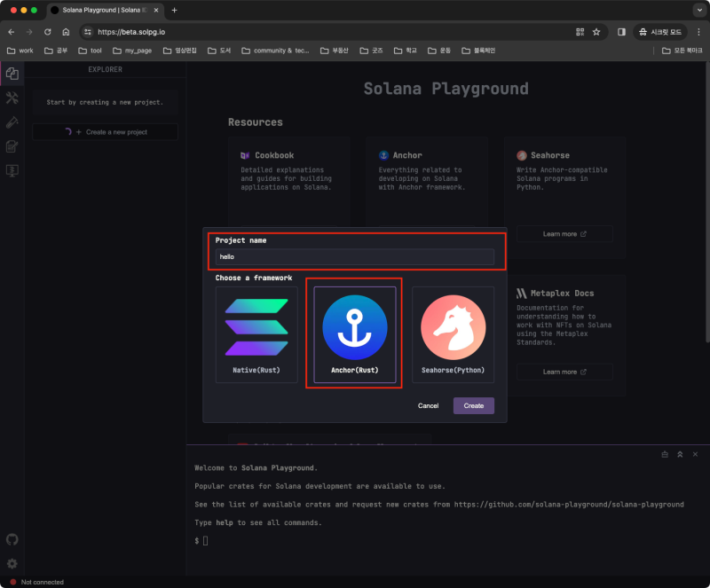
Task: Expand the tab search dropdown arrow
Action: tap(699, 10)
